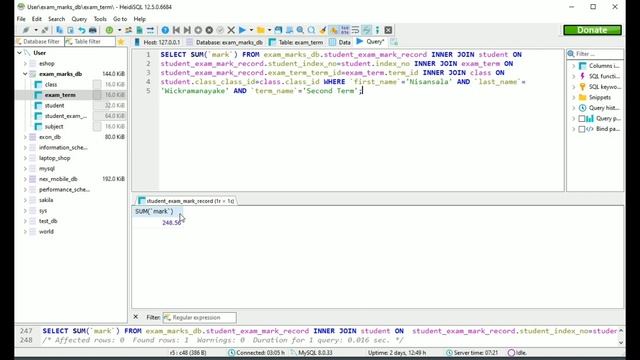
Task: Click the Replace text icon
Action: (311, 30)
